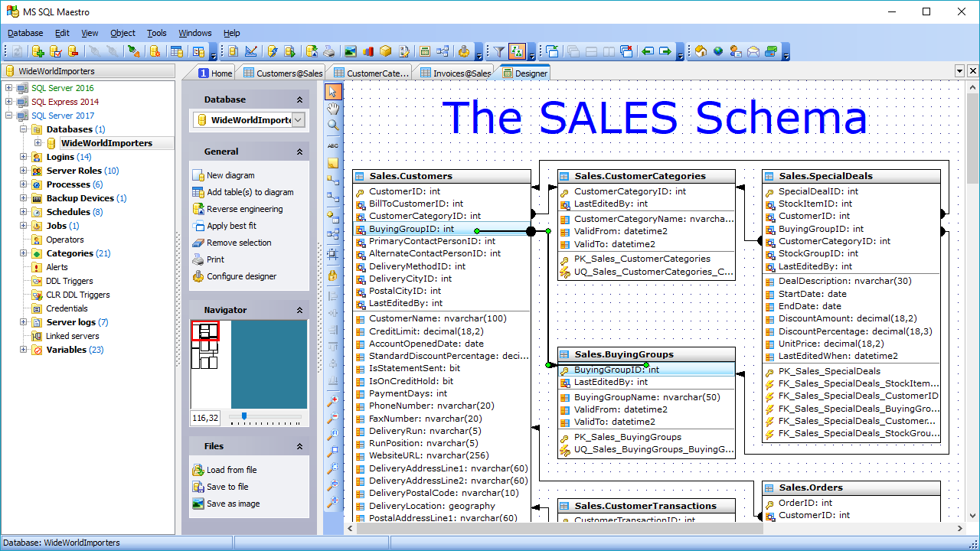The image size is (980, 551).
Task: Adjust the Navigator zoom slider handle
Action: 243,417
